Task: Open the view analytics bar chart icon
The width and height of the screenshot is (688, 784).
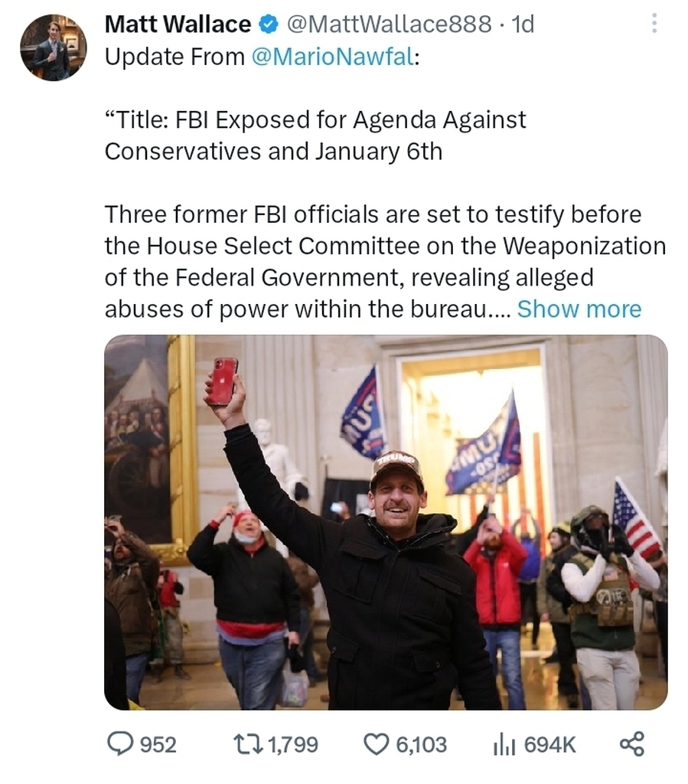Action: pos(504,745)
